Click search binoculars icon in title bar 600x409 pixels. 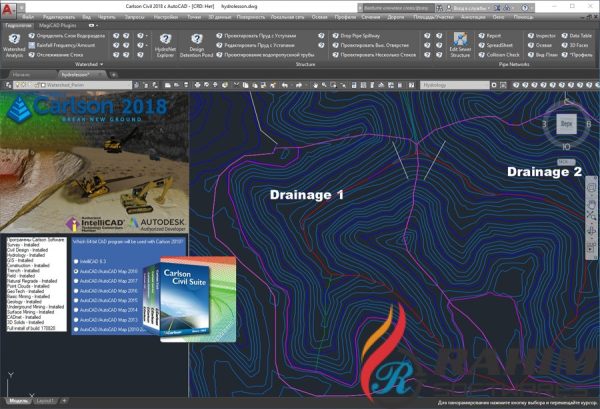[x=439, y=8]
